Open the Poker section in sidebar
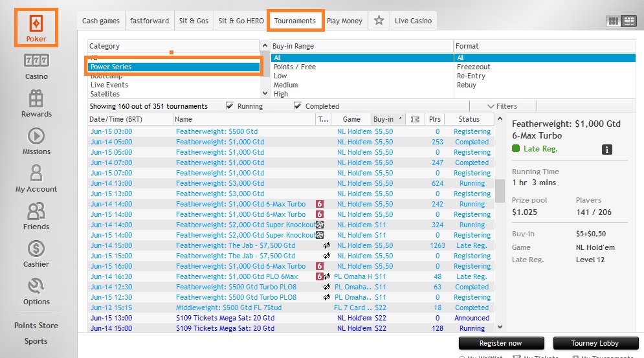The image size is (644, 358). 36,28
